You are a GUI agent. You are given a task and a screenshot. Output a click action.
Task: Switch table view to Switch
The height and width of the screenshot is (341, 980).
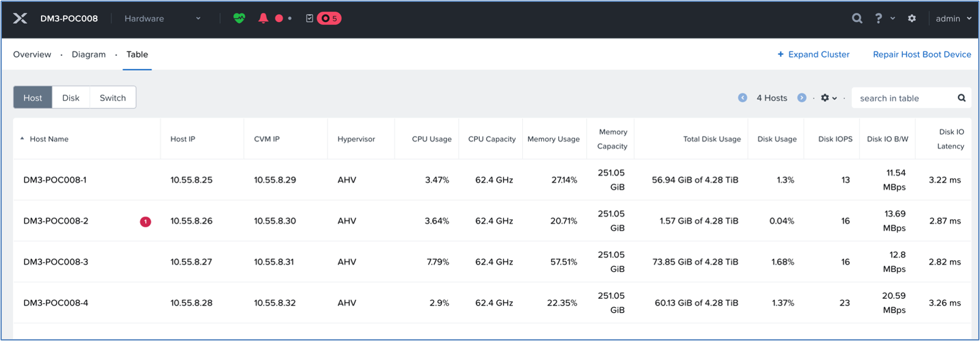pos(113,98)
